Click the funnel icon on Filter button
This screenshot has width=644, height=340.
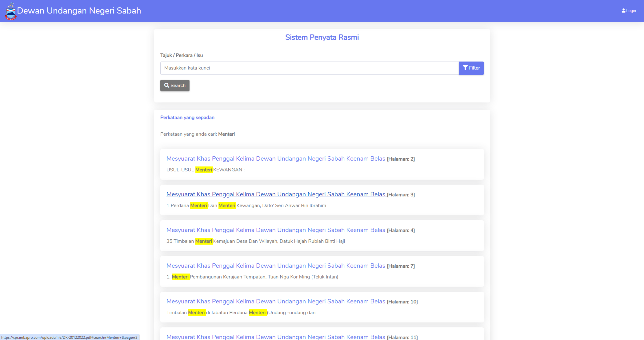pyautogui.click(x=465, y=68)
